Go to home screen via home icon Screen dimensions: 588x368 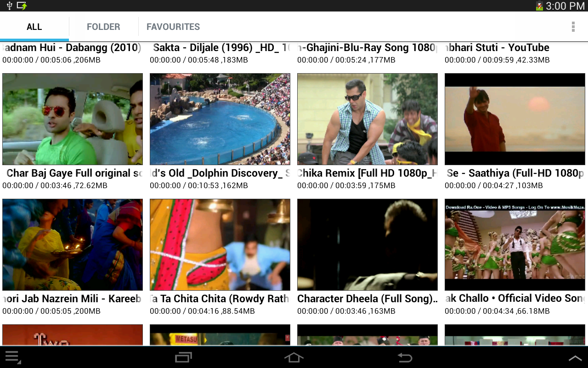tap(294, 357)
